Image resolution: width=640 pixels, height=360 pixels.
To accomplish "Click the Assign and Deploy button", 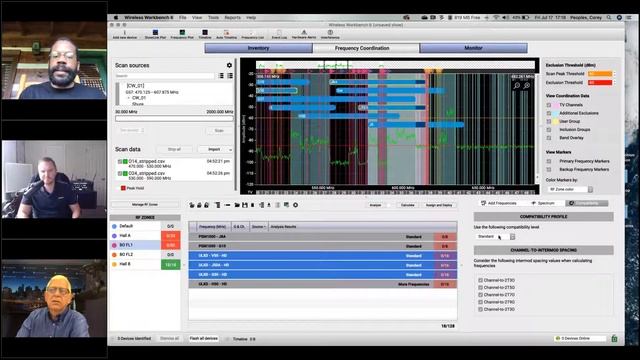I will click(439, 205).
